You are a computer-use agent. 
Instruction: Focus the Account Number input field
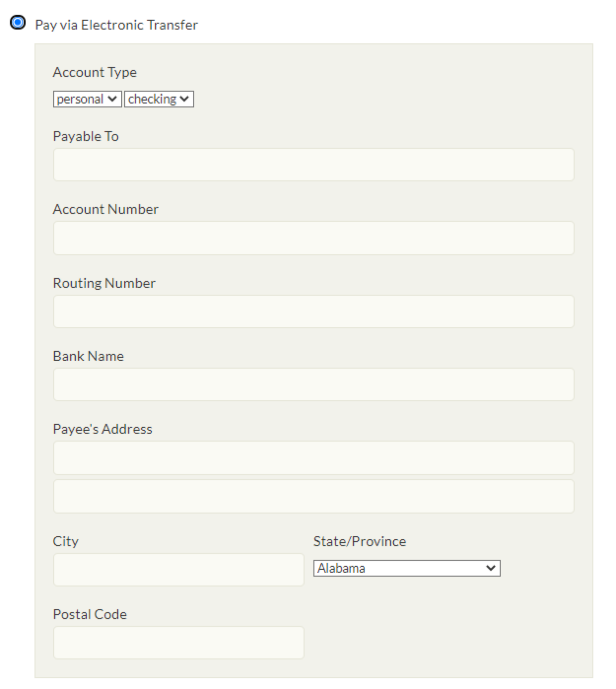click(x=313, y=238)
